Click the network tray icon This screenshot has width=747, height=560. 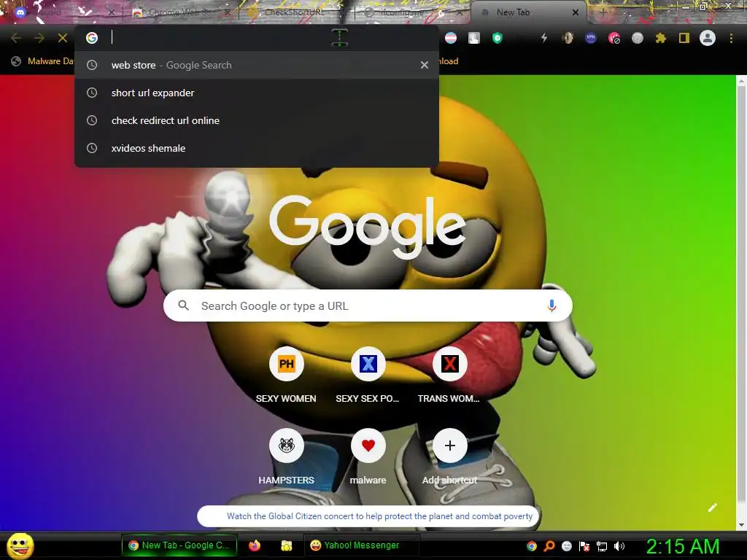(x=602, y=546)
